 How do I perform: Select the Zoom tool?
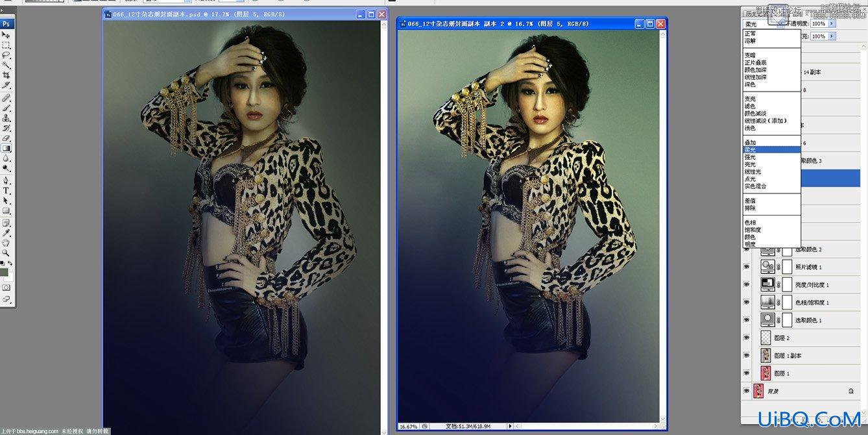pos(6,253)
